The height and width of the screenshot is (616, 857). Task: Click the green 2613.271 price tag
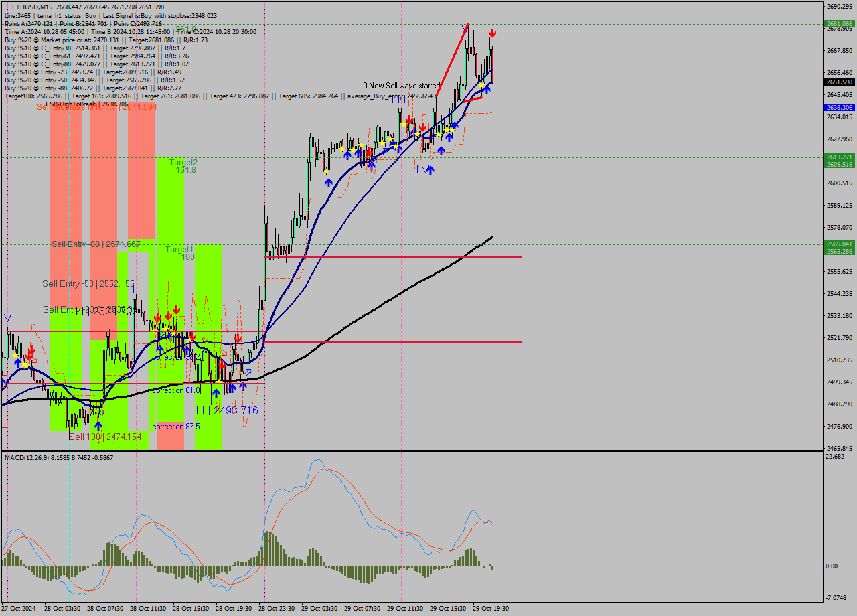(839, 157)
